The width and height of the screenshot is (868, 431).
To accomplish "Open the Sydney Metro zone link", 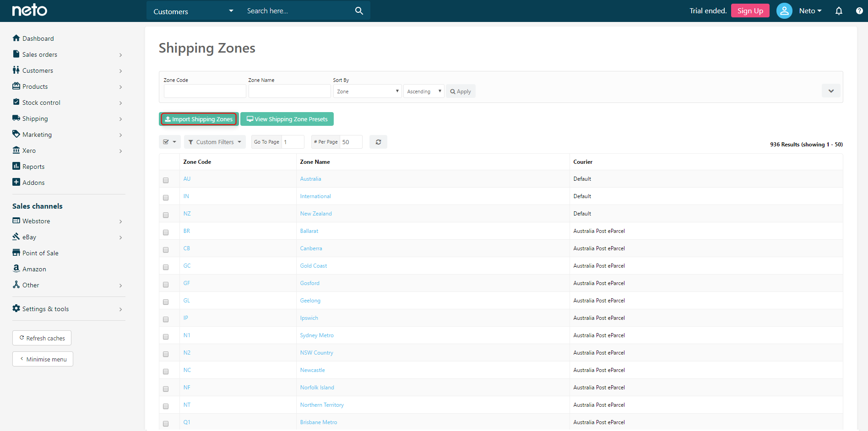I will tap(317, 335).
